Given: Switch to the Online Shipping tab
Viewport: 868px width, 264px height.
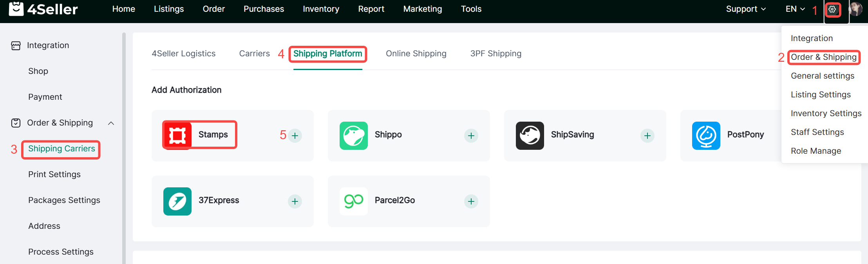Looking at the screenshot, I should click(416, 54).
